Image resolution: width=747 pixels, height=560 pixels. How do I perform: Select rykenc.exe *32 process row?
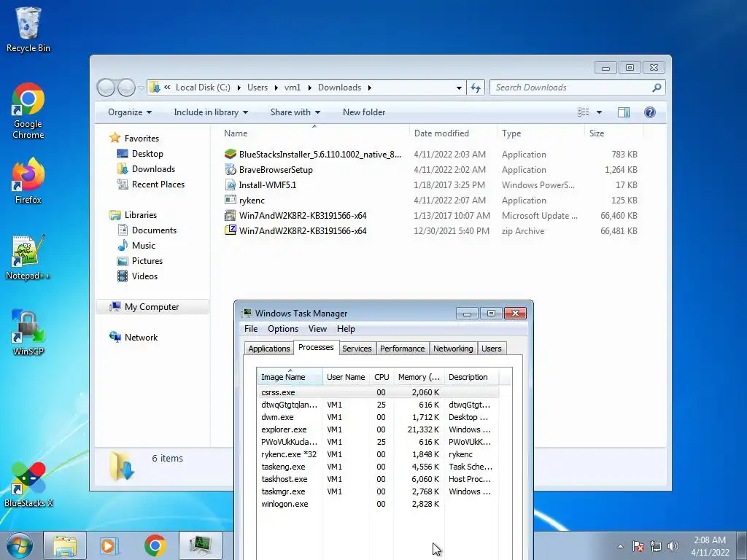click(x=378, y=454)
